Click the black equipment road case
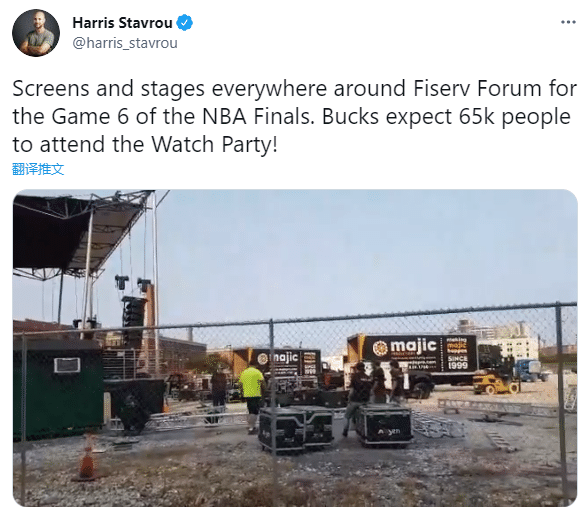 (x=384, y=425)
